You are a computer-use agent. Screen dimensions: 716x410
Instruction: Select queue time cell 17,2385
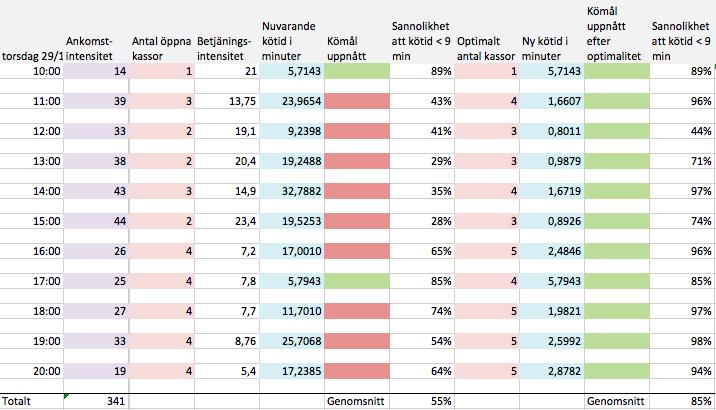(292, 371)
